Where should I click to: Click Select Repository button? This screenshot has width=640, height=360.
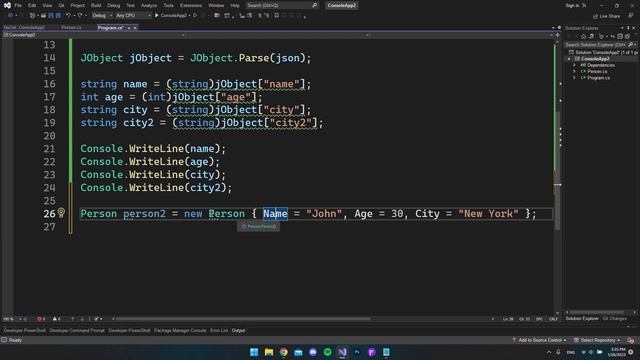[597, 340]
